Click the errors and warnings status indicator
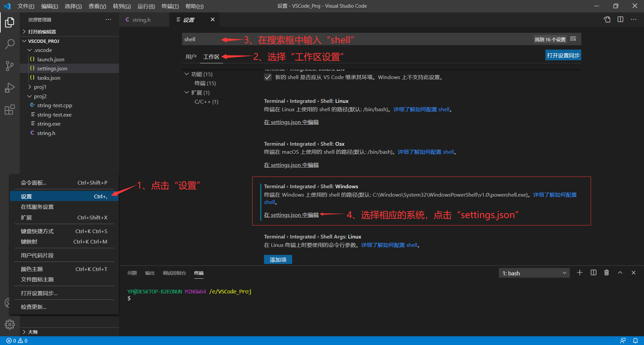 pos(17,341)
